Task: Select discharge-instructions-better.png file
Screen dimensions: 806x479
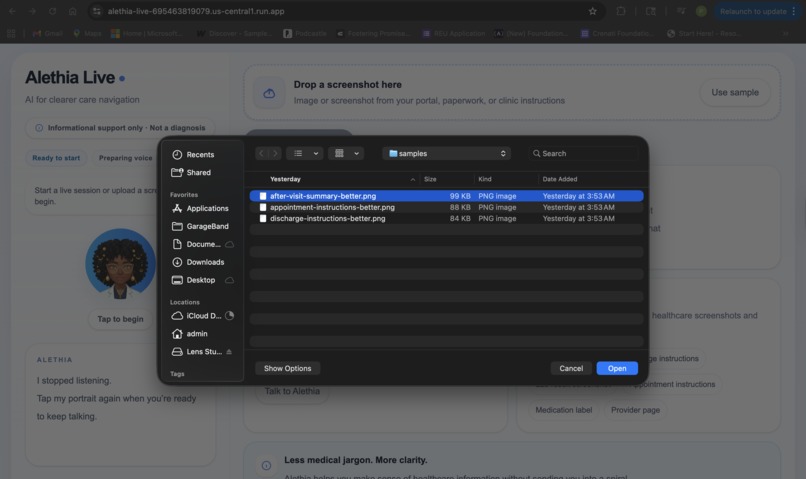Action: (446, 218)
